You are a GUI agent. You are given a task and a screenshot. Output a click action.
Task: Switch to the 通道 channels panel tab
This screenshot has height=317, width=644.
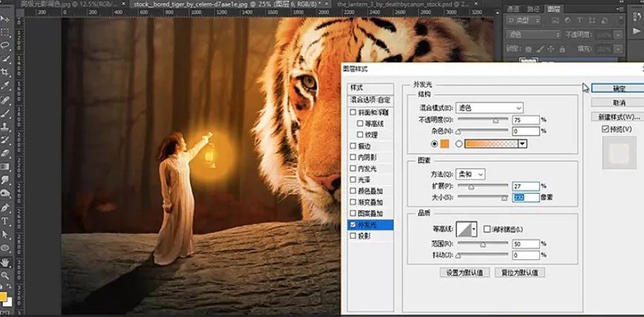[x=513, y=9]
